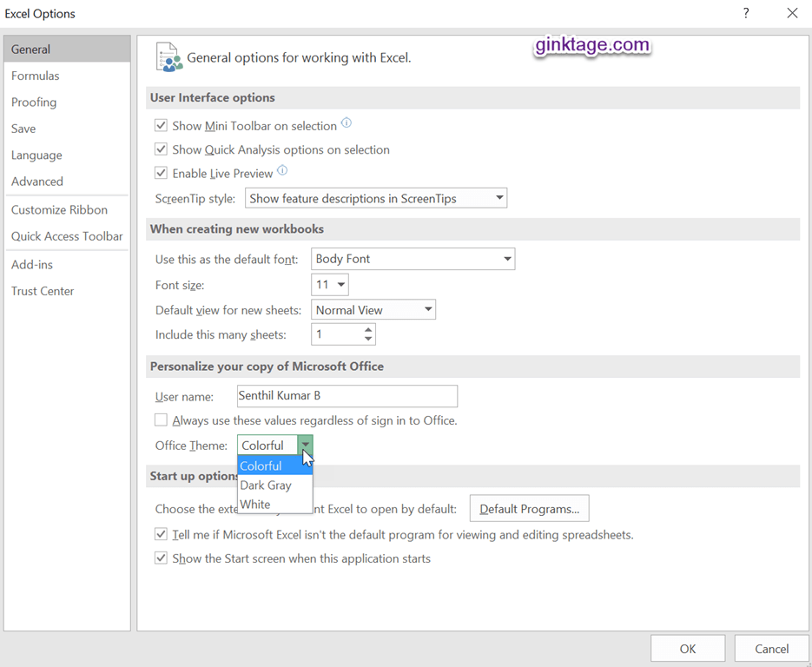Open the Default view for new sheets dropdown
812x667 pixels.
click(x=427, y=309)
